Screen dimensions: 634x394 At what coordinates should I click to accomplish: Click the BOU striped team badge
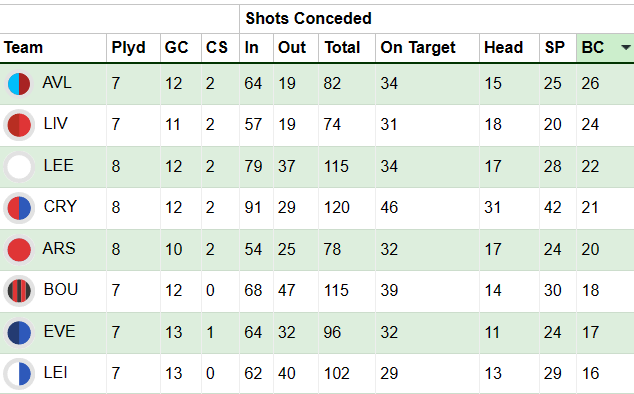coord(19,291)
